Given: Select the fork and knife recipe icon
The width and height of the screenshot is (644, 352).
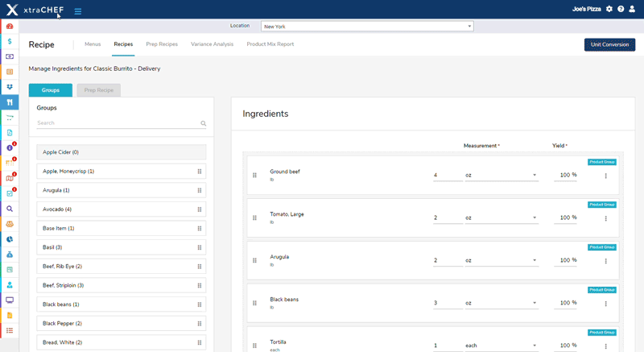Looking at the screenshot, I should point(10,102).
